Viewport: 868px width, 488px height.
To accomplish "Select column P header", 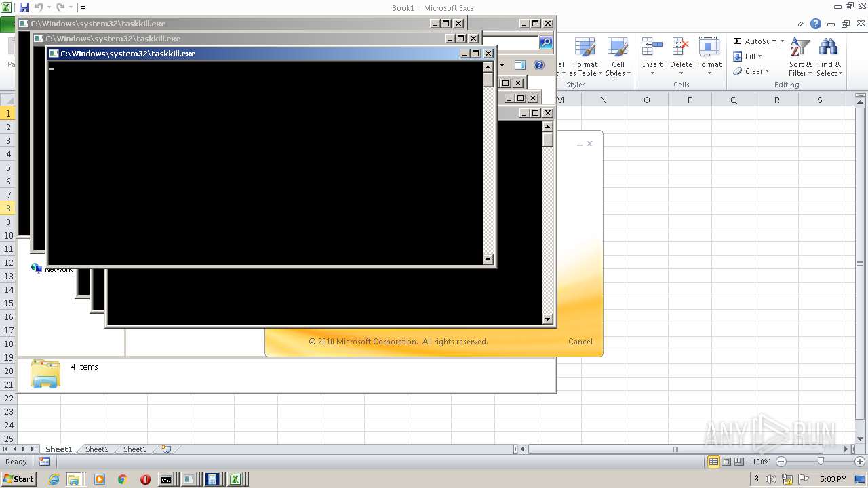I will [690, 100].
